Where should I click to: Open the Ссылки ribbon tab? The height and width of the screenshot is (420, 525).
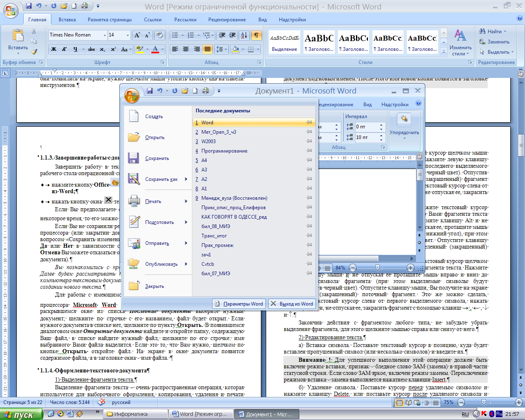coord(153,19)
